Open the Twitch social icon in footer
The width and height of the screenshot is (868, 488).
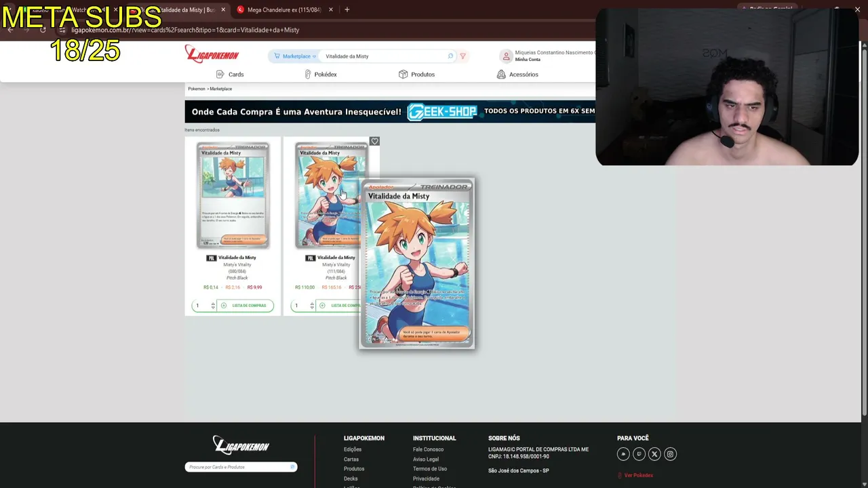(x=639, y=454)
